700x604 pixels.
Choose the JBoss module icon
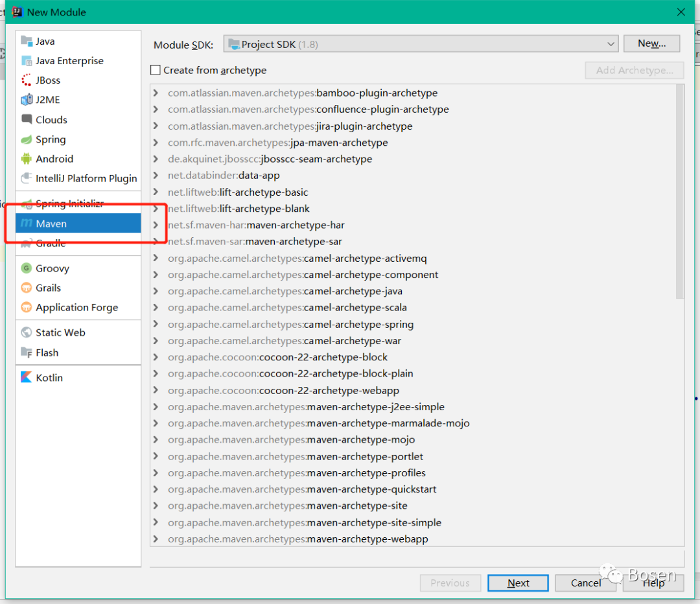point(27,80)
